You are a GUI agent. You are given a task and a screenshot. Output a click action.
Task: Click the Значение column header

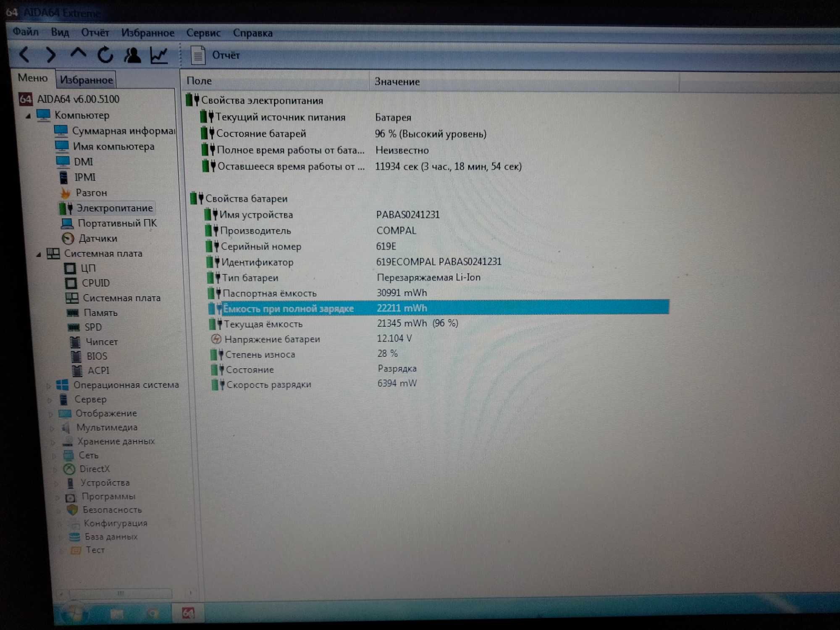524,82
